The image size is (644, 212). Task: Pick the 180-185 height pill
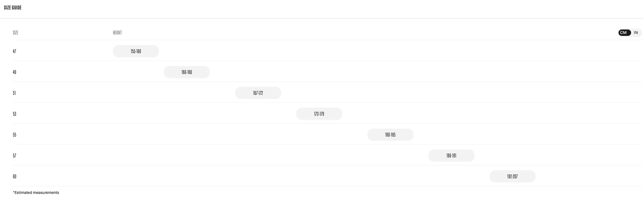[390, 135]
